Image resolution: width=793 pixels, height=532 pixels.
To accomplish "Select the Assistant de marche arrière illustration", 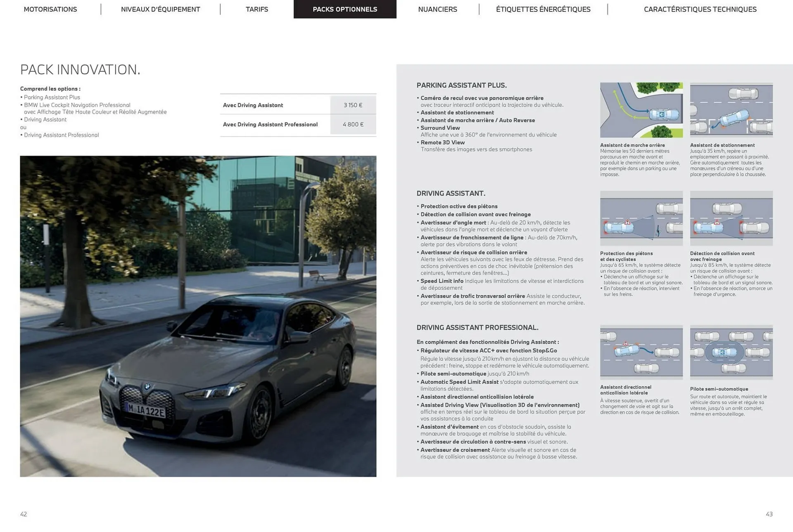I will (641, 109).
